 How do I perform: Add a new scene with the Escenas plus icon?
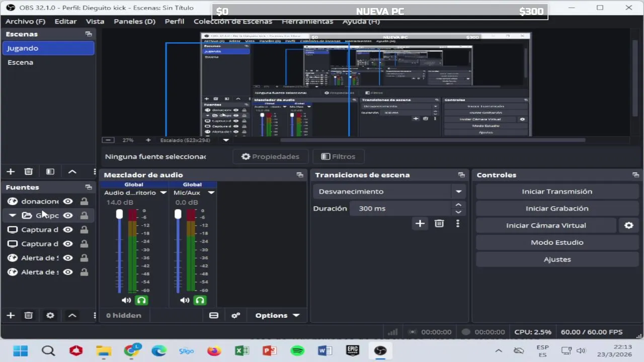pyautogui.click(x=11, y=171)
